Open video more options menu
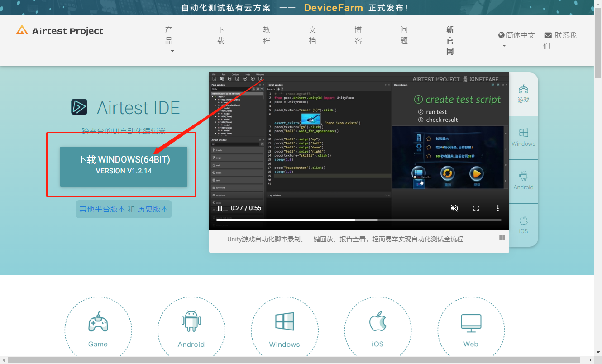 coord(498,208)
